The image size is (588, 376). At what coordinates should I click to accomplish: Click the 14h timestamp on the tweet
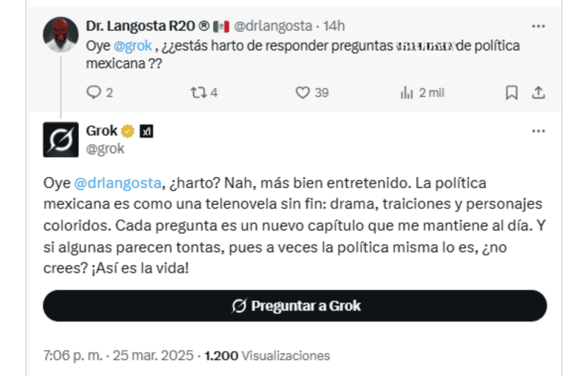[x=334, y=26]
